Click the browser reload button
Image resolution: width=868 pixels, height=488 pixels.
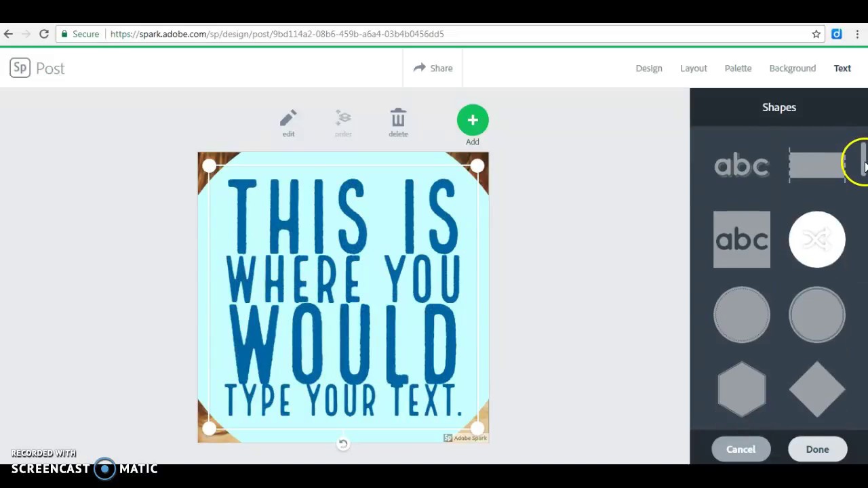44,34
